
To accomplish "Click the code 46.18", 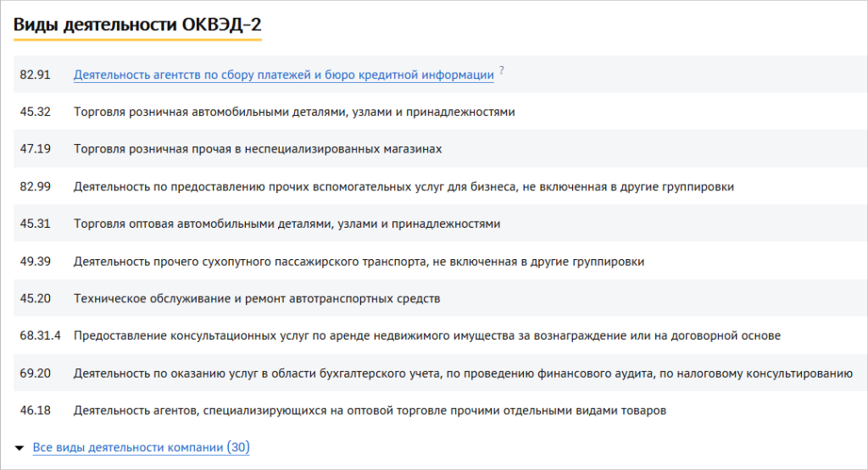I will 36,411.
